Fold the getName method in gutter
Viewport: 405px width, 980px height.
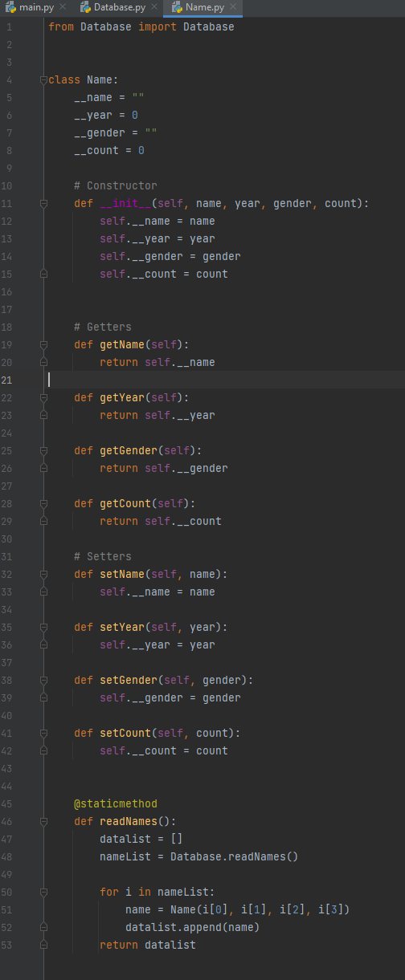coord(44,345)
